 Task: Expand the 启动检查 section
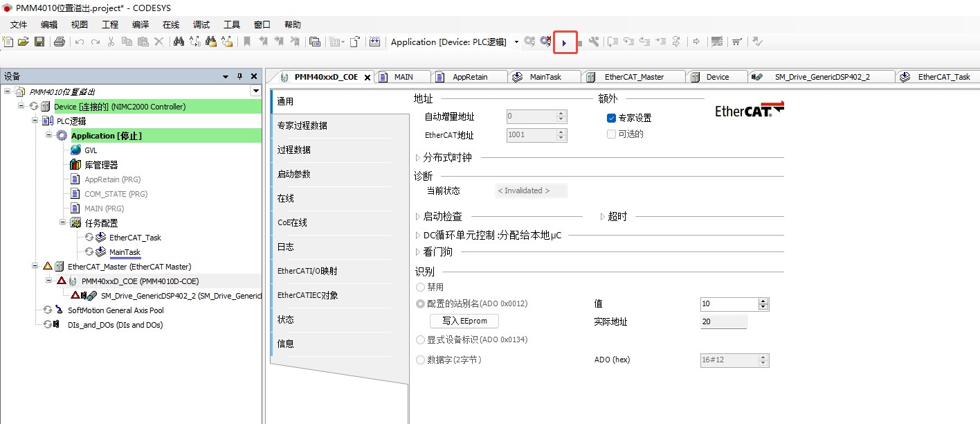[417, 216]
